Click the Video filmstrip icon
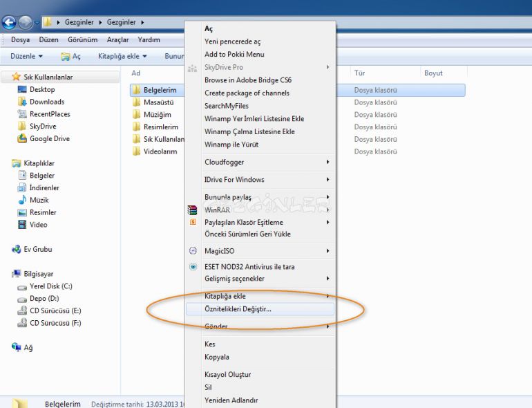 (x=22, y=225)
